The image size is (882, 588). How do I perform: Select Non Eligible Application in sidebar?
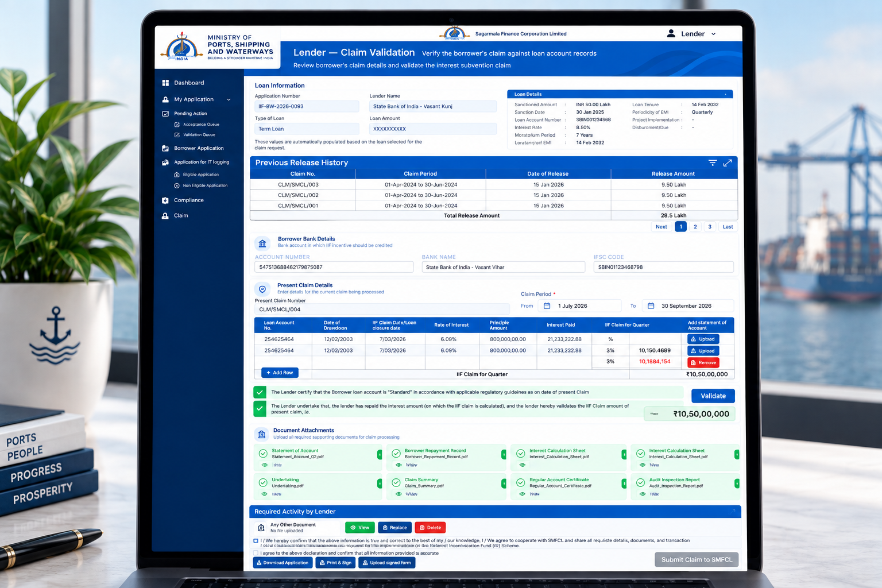[205, 185]
